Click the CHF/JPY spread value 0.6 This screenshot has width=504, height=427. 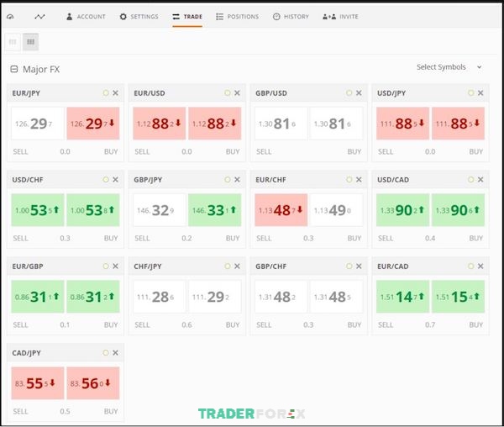click(x=186, y=324)
